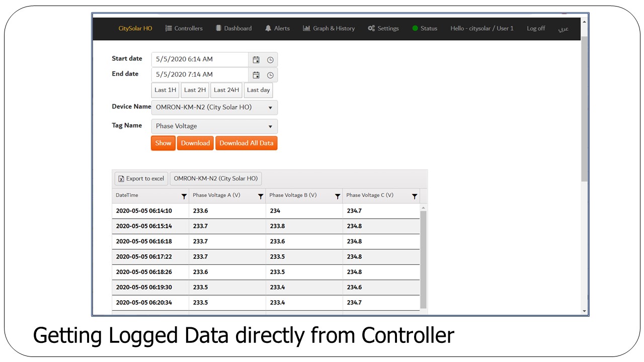Screen dimensions: 644x362
Task: Click the DateTime column filter icon
Action: click(x=184, y=196)
